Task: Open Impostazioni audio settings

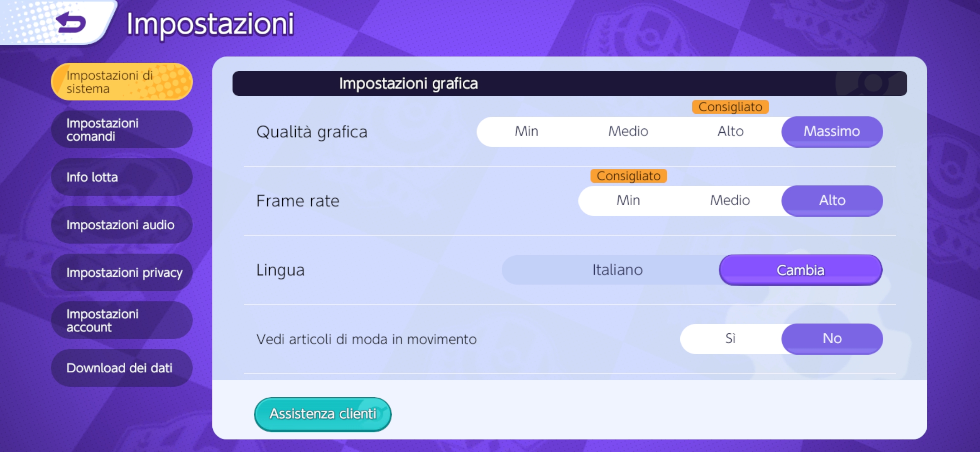Action: [121, 225]
